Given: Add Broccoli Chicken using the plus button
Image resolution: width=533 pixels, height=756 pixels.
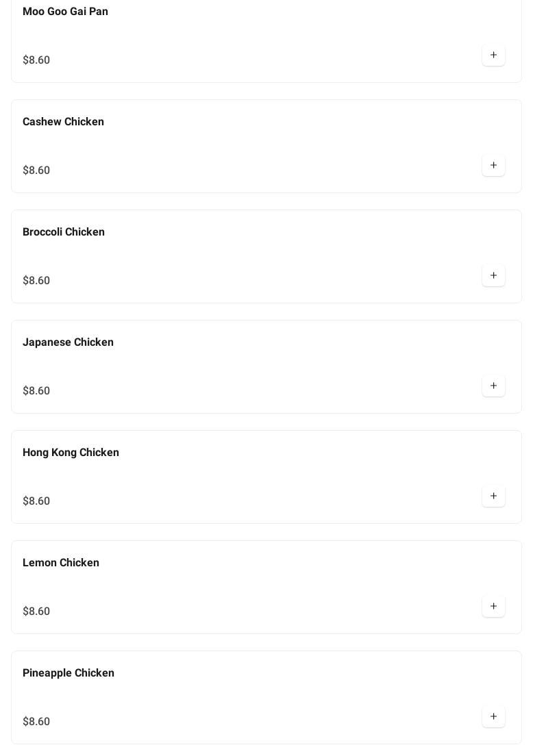Looking at the screenshot, I should [493, 275].
